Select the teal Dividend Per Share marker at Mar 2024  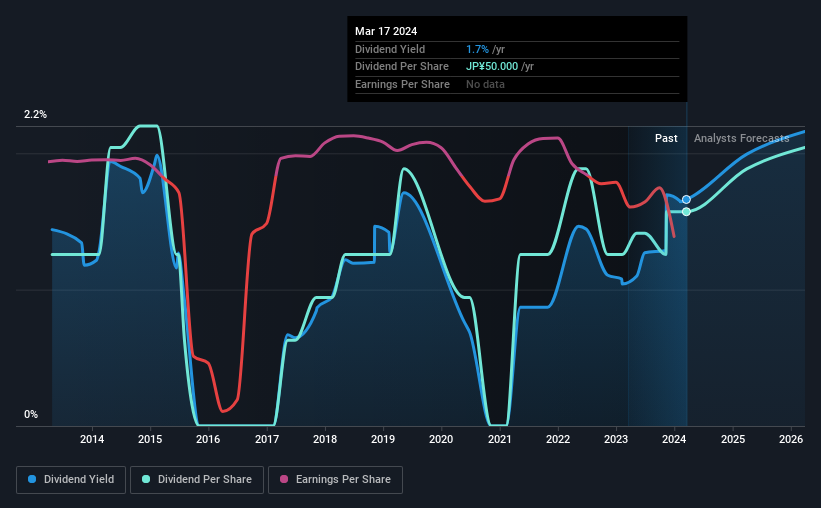pyautogui.click(x=686, y=212)
